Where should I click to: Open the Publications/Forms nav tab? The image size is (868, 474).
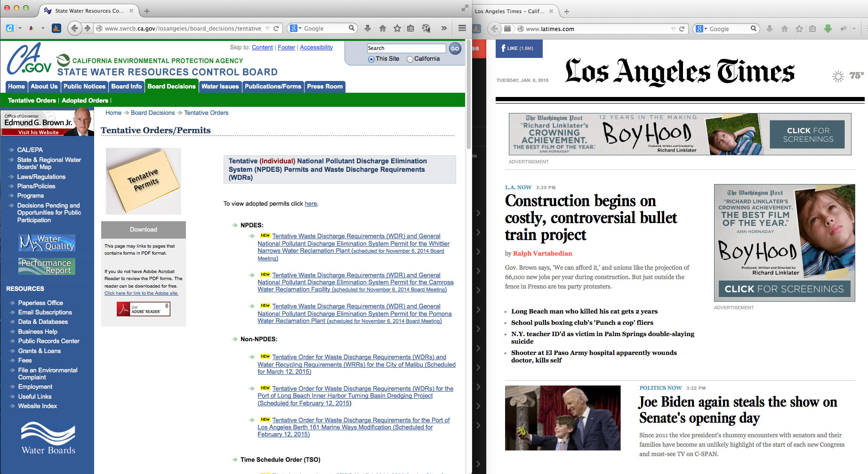pyautogui.click(x=273, y=87)
